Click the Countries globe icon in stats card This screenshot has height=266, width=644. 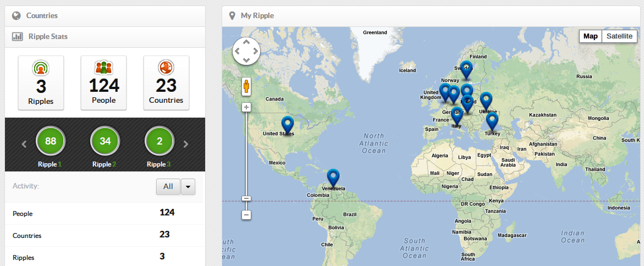pos(166,68)
